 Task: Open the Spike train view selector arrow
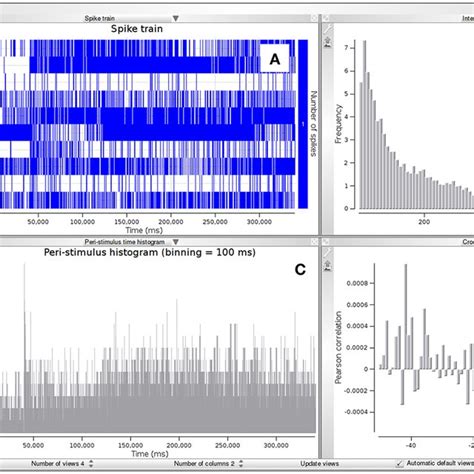coord(176,18)
